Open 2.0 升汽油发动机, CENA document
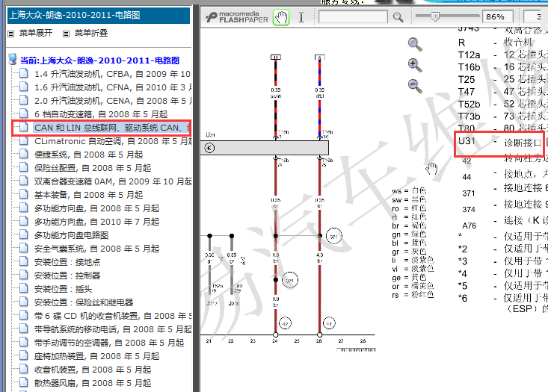 tap(113, 101)
